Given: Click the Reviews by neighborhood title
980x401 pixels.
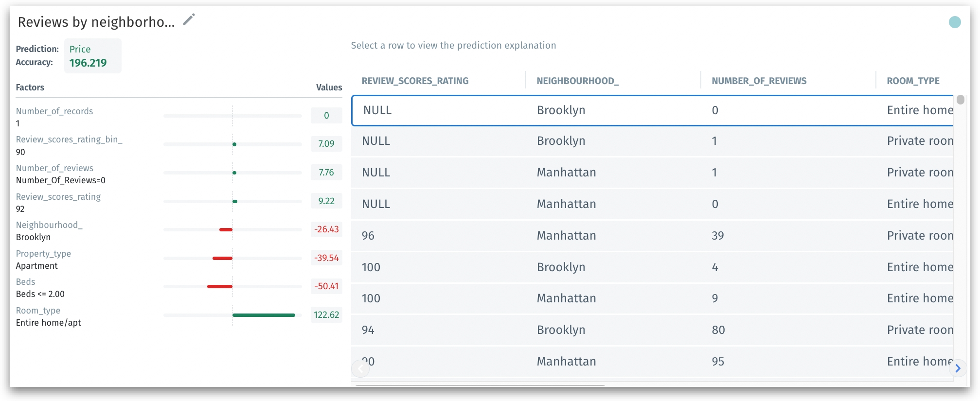Looking at the screenshot, I should point(96,22).
